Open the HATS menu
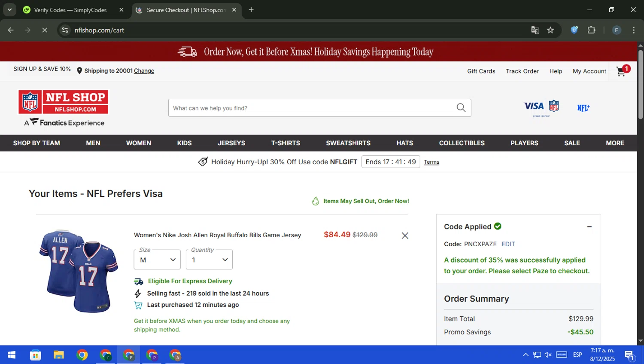The image size is (644, 364). click(405, 143)
